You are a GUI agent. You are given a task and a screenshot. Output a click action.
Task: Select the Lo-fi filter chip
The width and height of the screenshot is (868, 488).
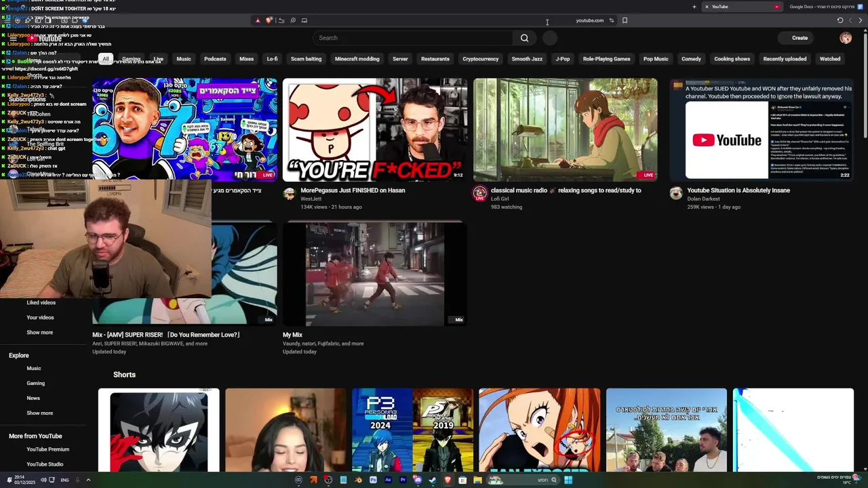[272, 59]
